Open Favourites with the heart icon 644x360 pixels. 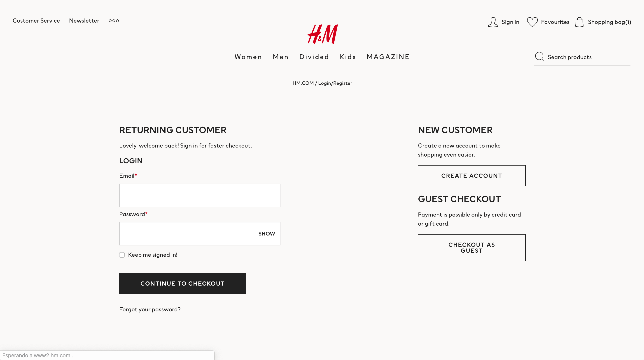(533, 22)
